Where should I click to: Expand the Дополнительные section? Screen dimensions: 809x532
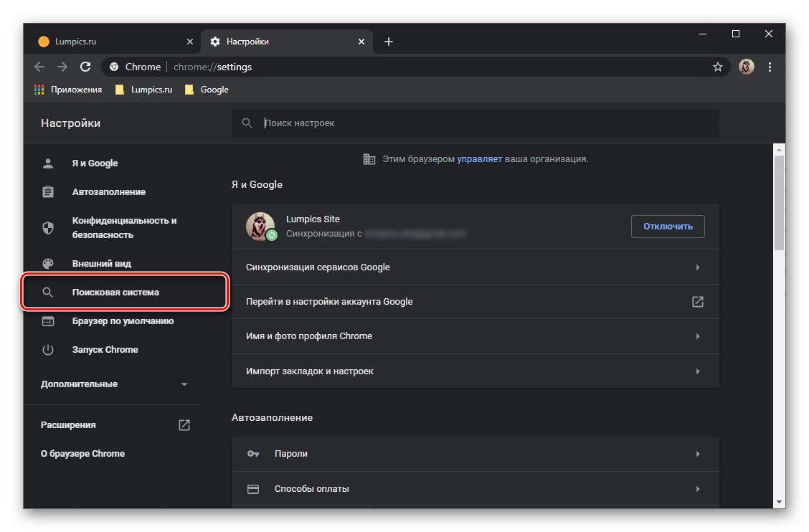pos(115,384)
